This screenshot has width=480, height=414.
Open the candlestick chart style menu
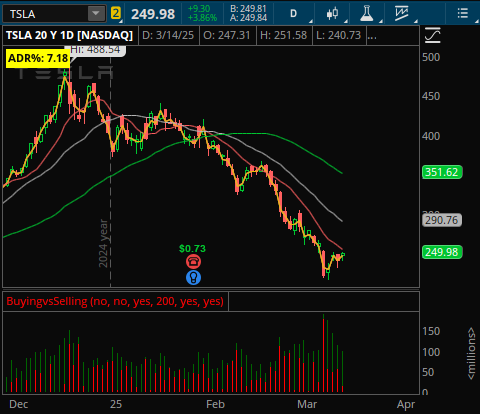(x=332, y=14)
